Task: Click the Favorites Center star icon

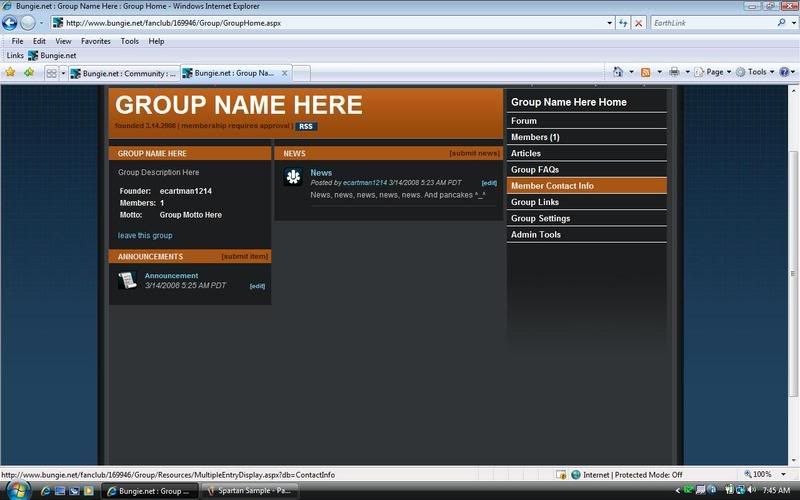Action: point(11,73)
